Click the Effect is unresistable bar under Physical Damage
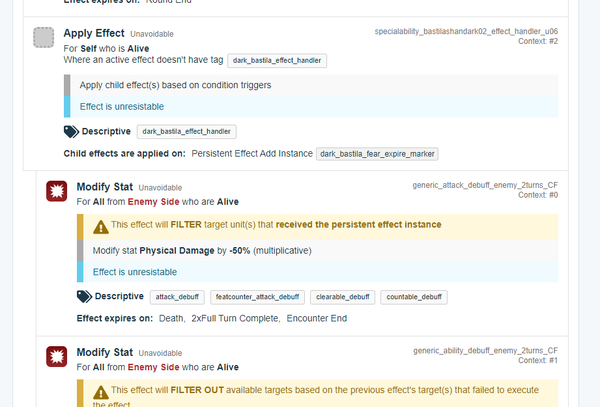Image resolution: width=600 pixels, height=407 pixels. click(317, 271)
